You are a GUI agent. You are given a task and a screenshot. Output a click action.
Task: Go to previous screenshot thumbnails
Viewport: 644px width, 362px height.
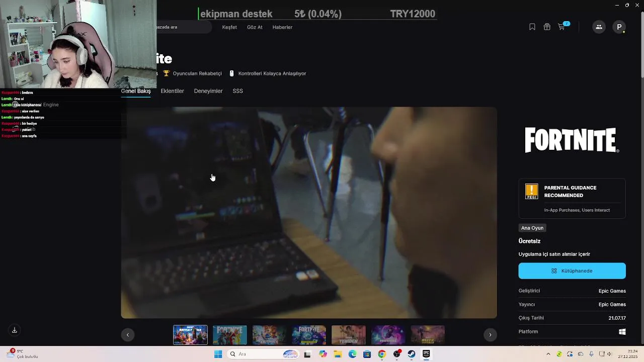(128, 335)
